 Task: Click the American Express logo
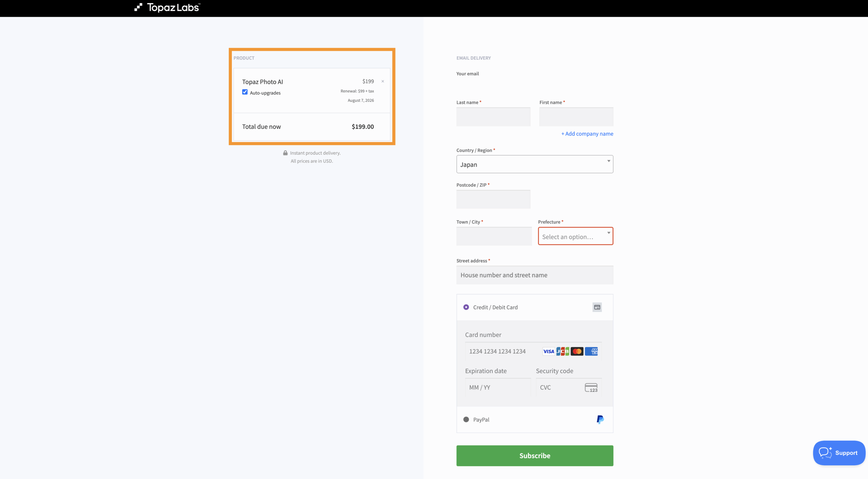591,352
